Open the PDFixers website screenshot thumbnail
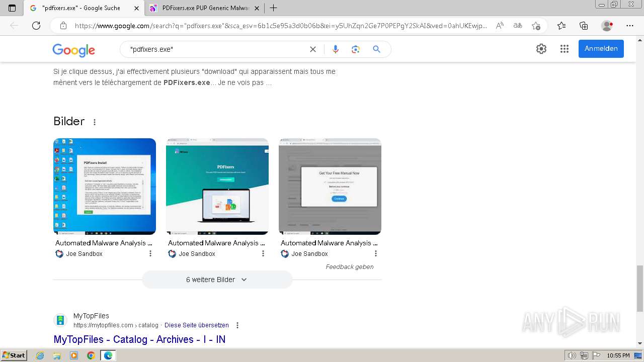 coord(217,187)
